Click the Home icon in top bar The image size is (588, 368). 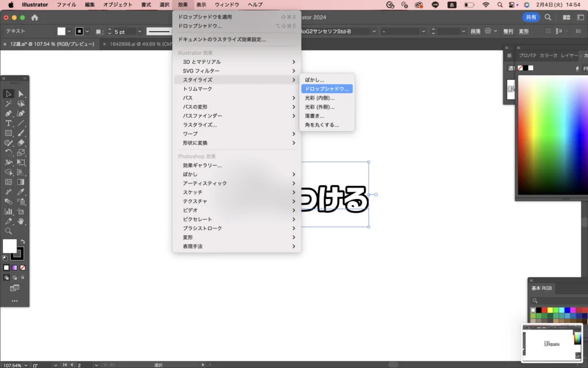click(34, 17)
